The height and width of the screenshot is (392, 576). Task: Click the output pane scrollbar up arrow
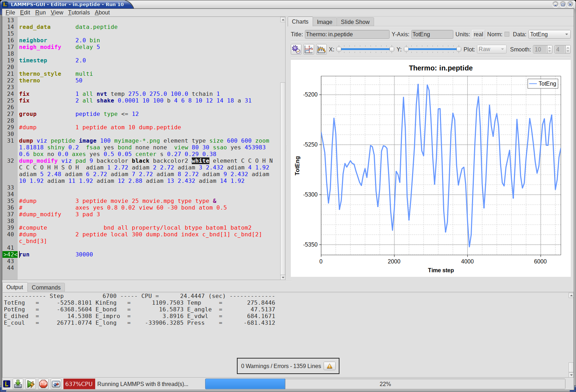(x=571, y=295)
